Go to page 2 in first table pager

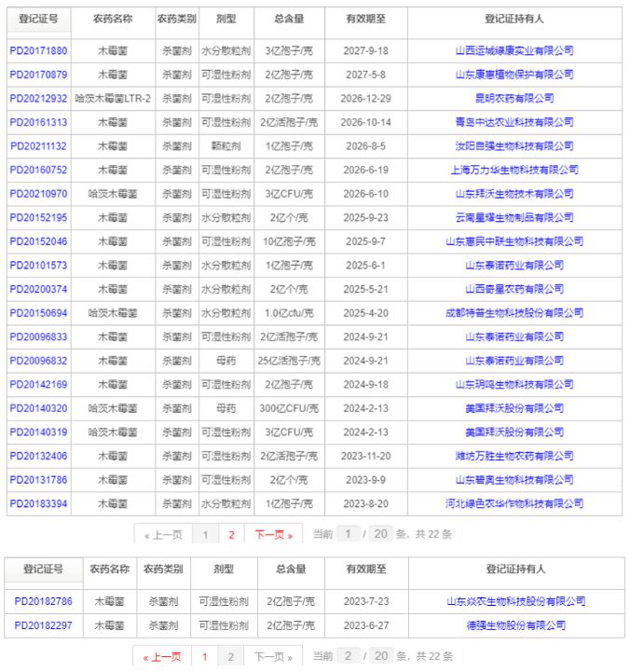(231, 534)
